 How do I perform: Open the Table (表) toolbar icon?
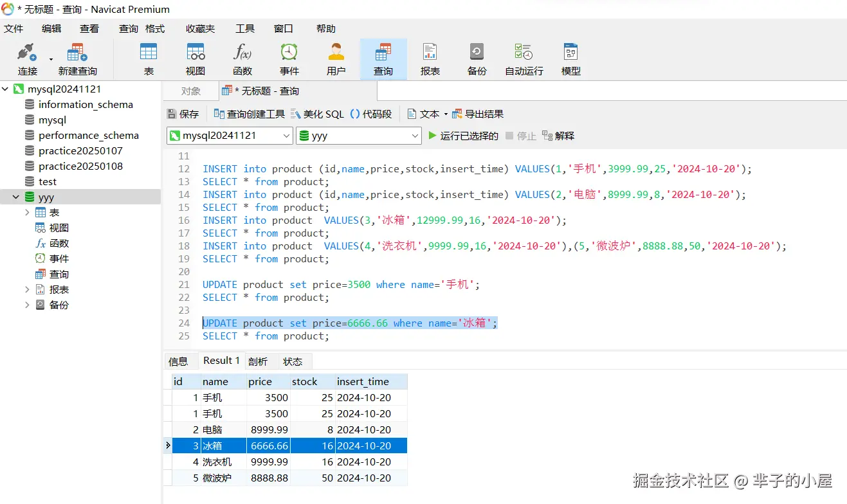[x=149, y=59]
